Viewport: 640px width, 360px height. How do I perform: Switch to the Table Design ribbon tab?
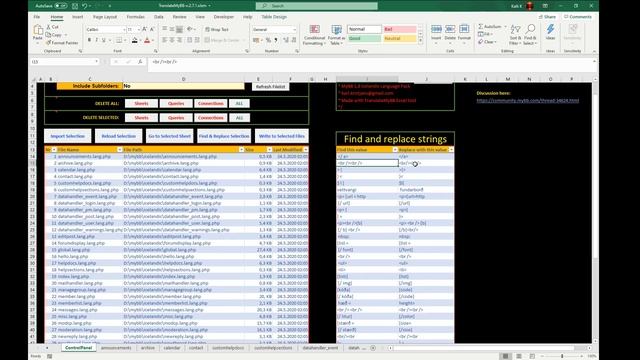pyautogui.click(x=274, y=17)
